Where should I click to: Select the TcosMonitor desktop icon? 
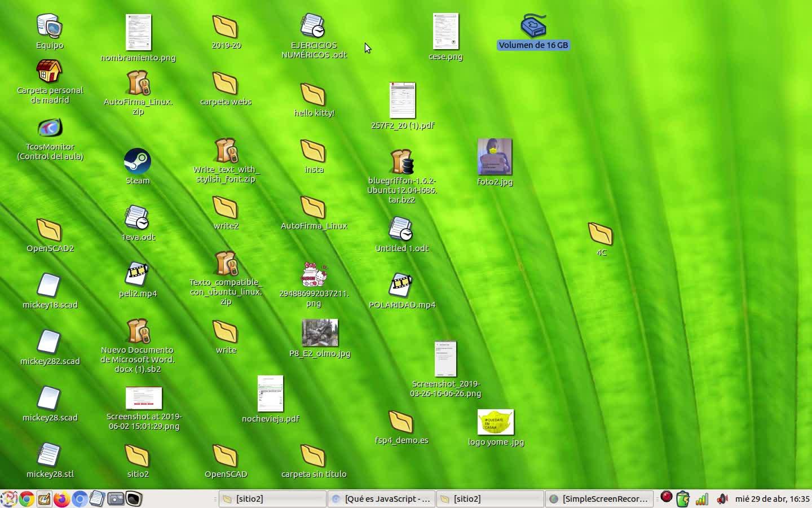[x=50, y=129]
